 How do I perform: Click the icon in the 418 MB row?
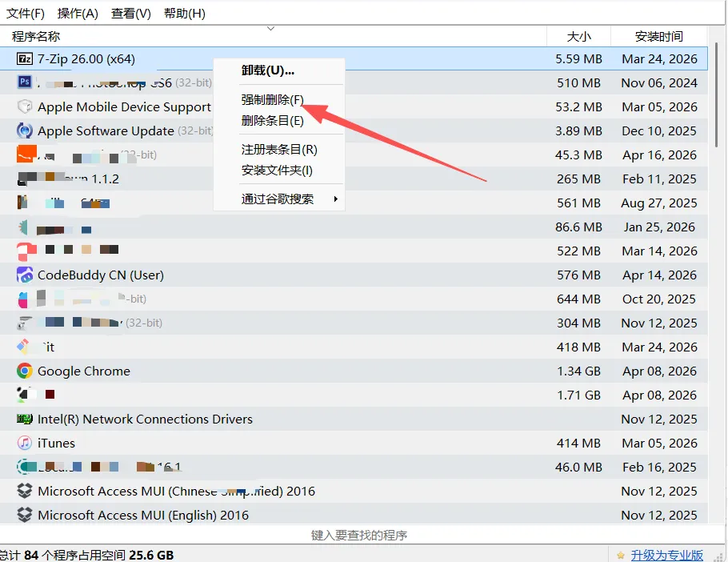[x=23, y=346]
